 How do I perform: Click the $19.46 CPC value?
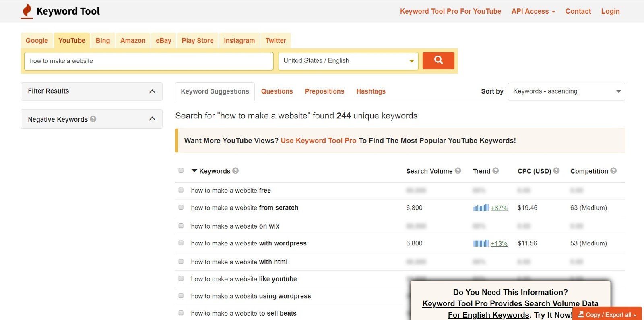tap(527, 208)
